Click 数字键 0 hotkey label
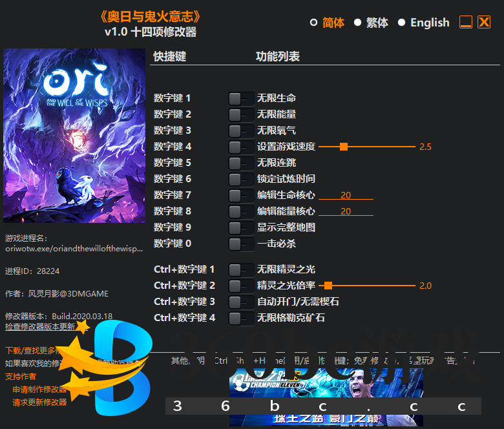The width and height of the screenshot is (504, 429). (173, 244)
